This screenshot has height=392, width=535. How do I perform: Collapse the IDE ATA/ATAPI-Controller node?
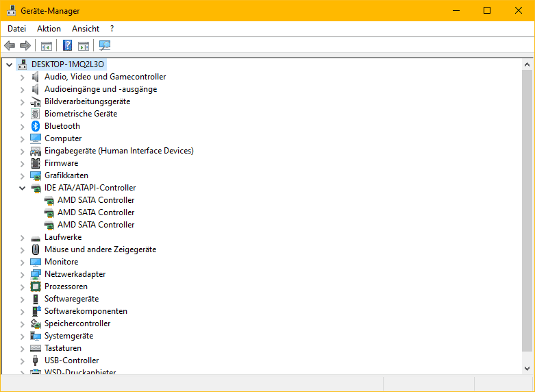pos(22,188)
